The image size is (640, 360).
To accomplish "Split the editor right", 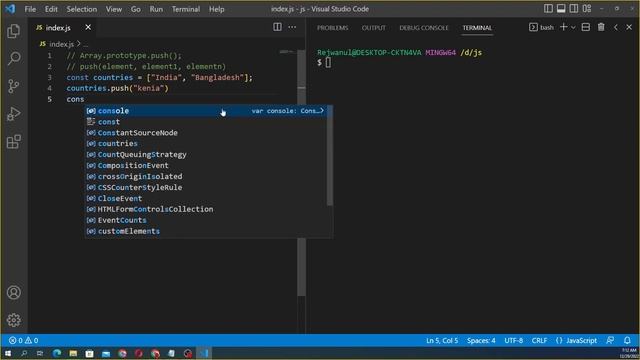I will pos(277,27).
